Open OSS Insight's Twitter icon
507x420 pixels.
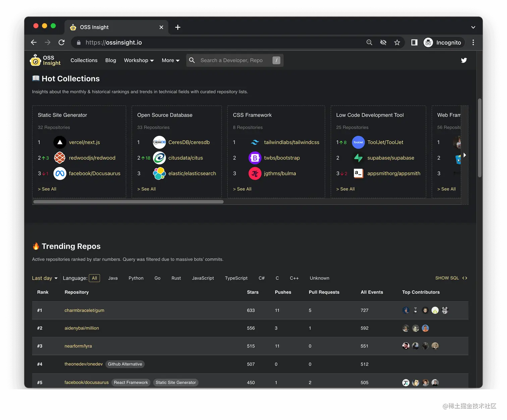(464, 60)
